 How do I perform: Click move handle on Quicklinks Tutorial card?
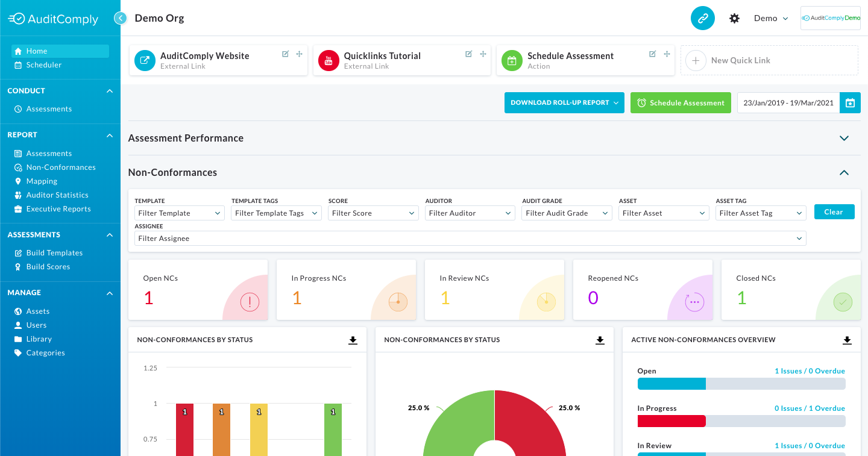483,54
